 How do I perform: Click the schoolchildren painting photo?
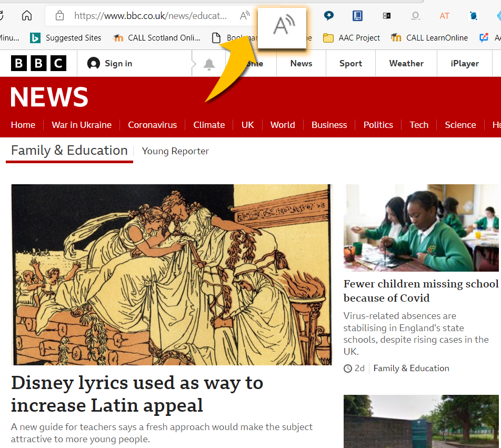pos(421,228)
